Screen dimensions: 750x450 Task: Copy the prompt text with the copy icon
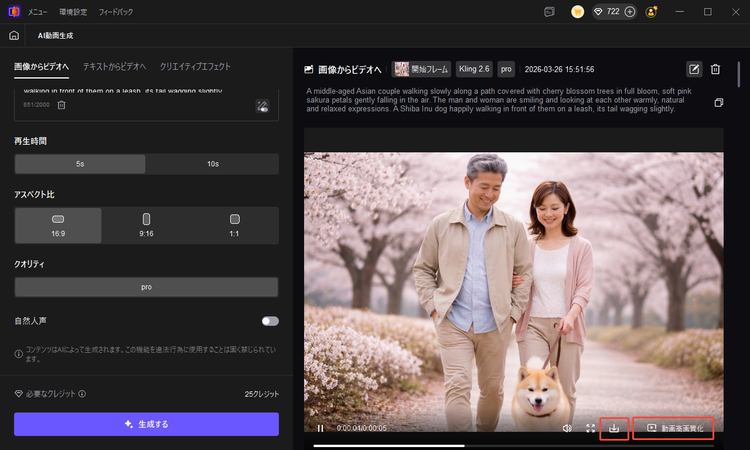(x=718, y=102)
